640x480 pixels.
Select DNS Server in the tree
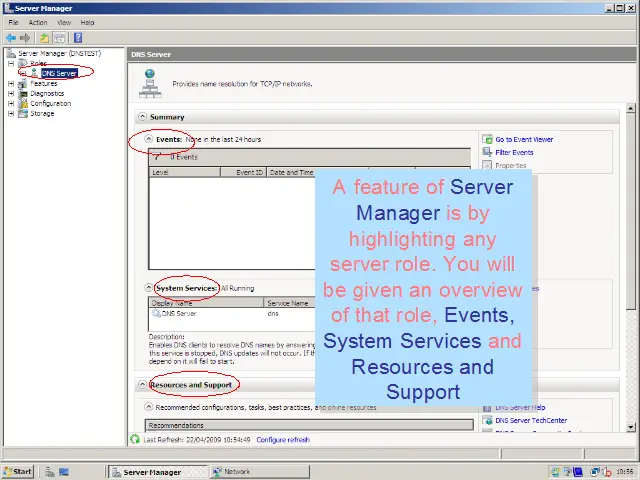coord(59,73)
